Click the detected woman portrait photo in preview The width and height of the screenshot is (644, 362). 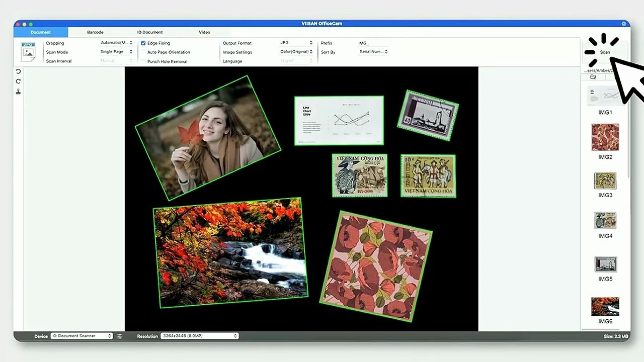tap(208, 137)
